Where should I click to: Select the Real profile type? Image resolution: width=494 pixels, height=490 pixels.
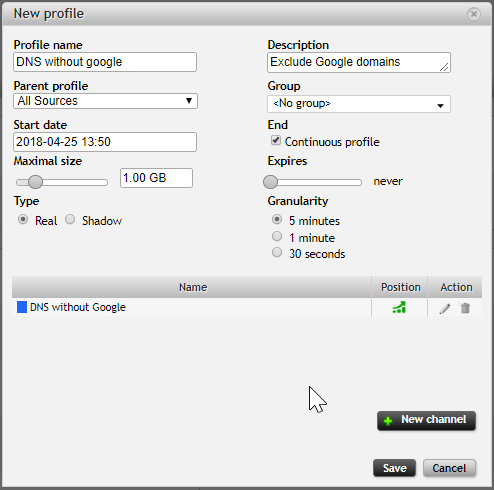tap(23, 219)
